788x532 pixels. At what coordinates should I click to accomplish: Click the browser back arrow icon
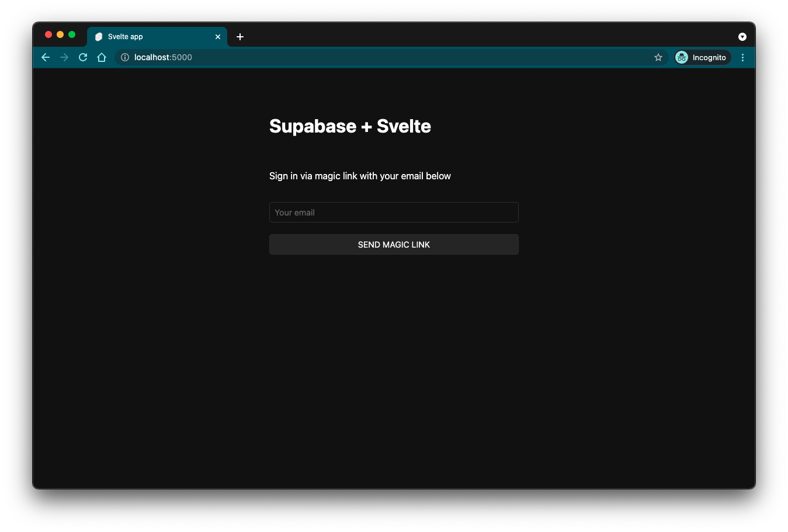46,57
